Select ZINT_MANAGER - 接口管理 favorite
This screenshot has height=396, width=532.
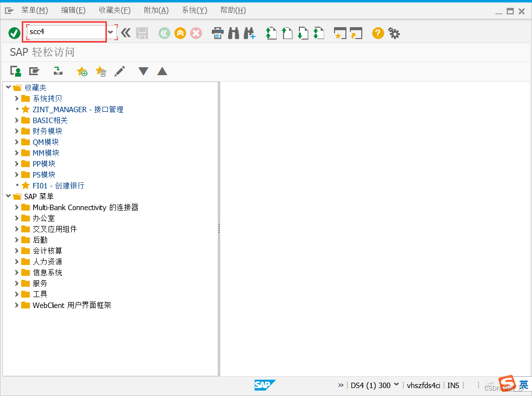pyautogui.click(x=78, y=110)
